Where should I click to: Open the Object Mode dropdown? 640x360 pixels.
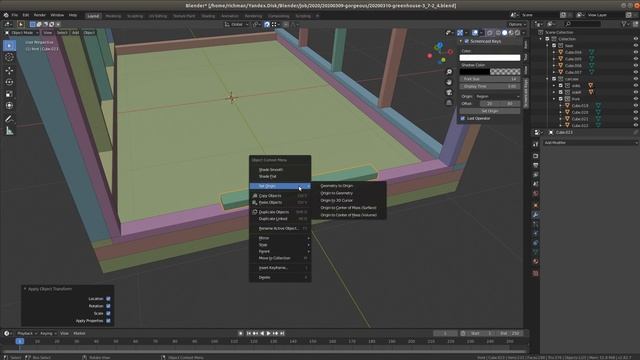click(x=22, y=33)
